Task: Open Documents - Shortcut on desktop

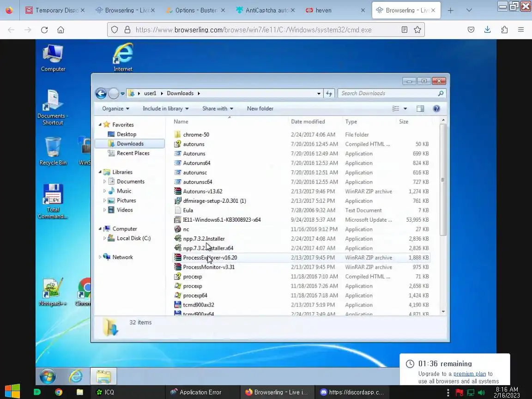Action: 53,107
